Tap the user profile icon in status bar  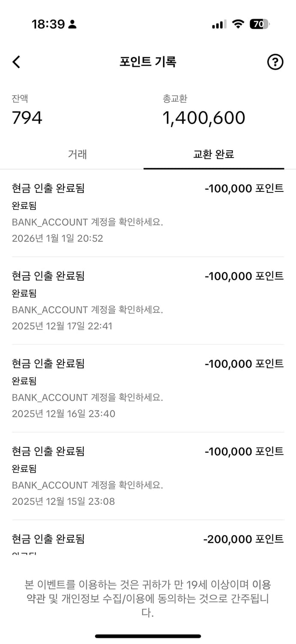click(72, 24)
